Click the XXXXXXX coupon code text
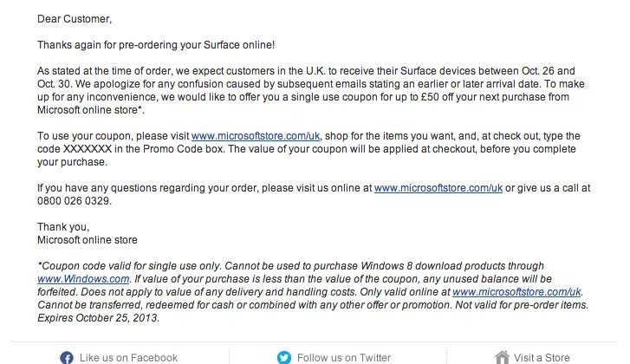The height and width of the screenshot is (364, 630). click(x=88, y=149)
